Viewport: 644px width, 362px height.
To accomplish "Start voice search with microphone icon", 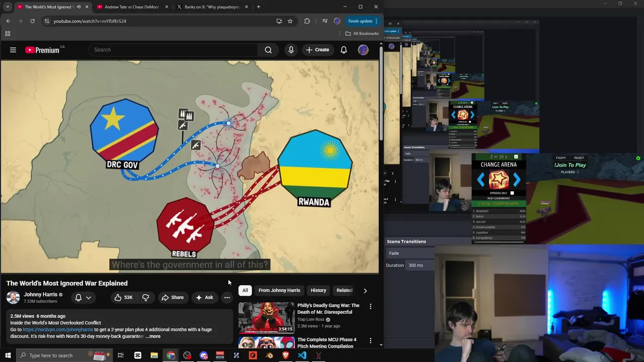I will pos(291,50).
